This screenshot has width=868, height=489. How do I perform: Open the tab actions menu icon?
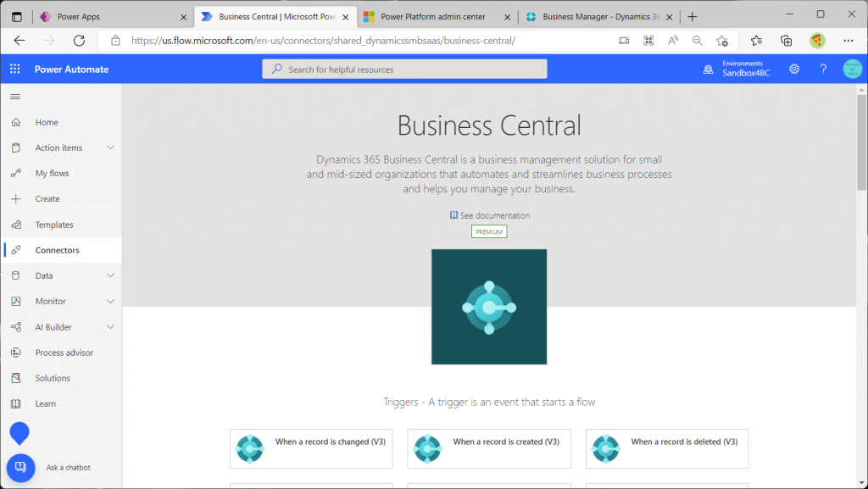(17, 17)
